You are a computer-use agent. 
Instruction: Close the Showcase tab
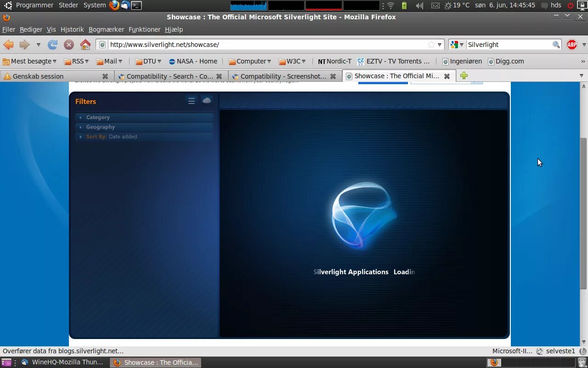447,76
